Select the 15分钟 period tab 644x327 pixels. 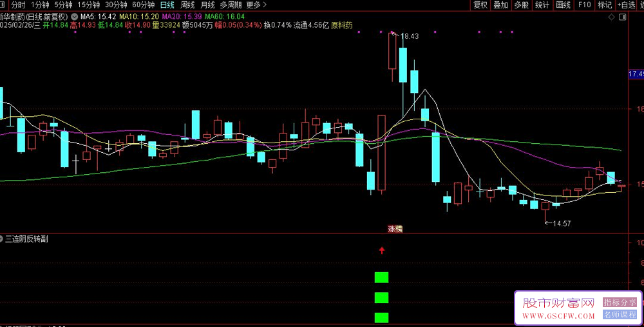(x=89, y=5)
